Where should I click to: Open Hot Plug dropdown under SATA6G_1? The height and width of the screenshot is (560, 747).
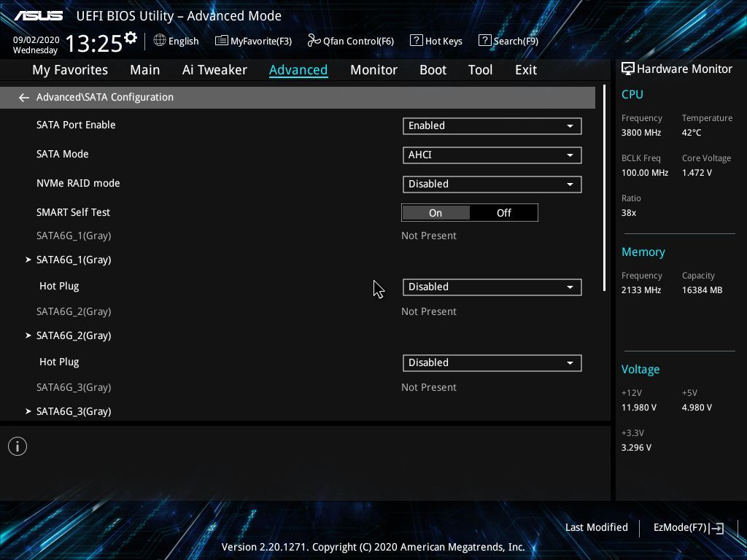(x=492, y=287)
